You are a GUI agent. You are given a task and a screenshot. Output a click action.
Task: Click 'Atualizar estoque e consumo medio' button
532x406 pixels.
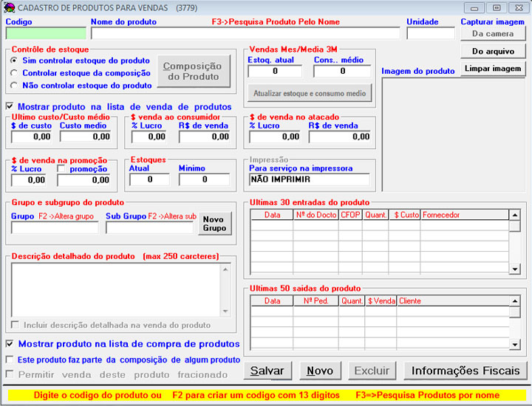click(x=310, y=93)
